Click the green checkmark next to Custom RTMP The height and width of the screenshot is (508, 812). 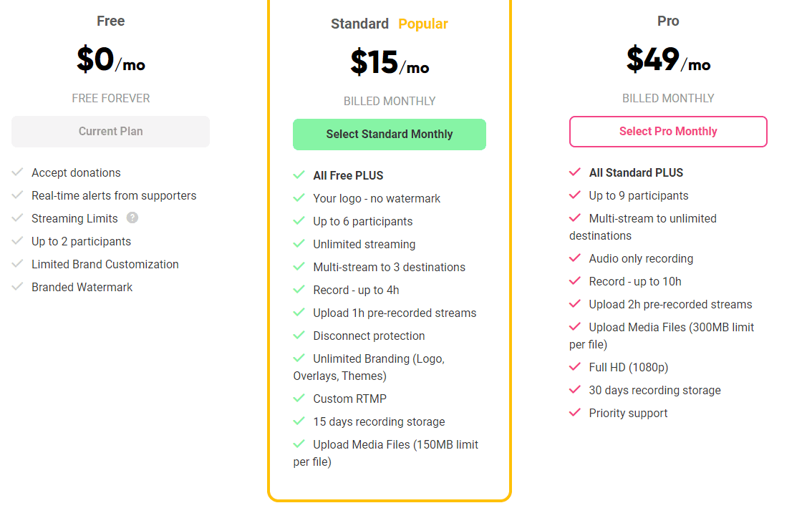[x=299, y=399]
